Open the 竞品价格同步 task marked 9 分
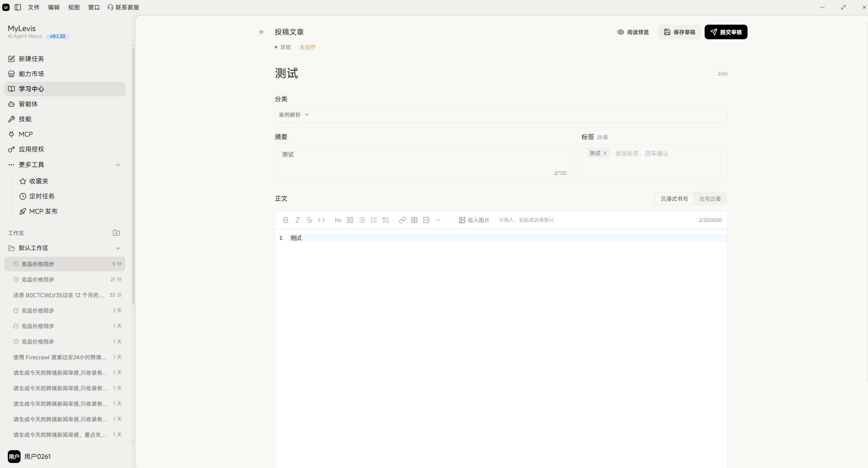The image size is (868, 468). click(x=65, y=264)
